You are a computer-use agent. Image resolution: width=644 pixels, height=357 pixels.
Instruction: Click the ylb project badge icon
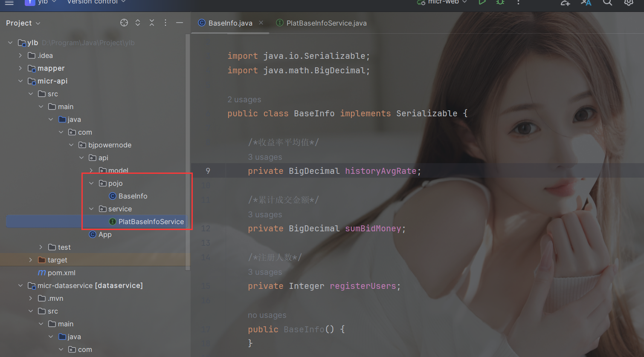coord(30,2)
